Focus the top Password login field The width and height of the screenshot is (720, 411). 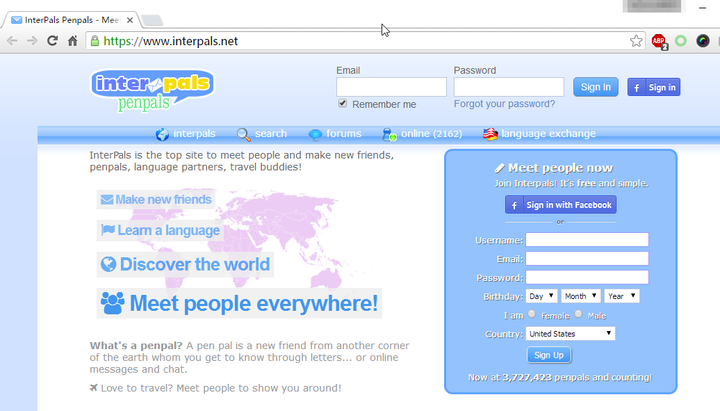point(509,87)
